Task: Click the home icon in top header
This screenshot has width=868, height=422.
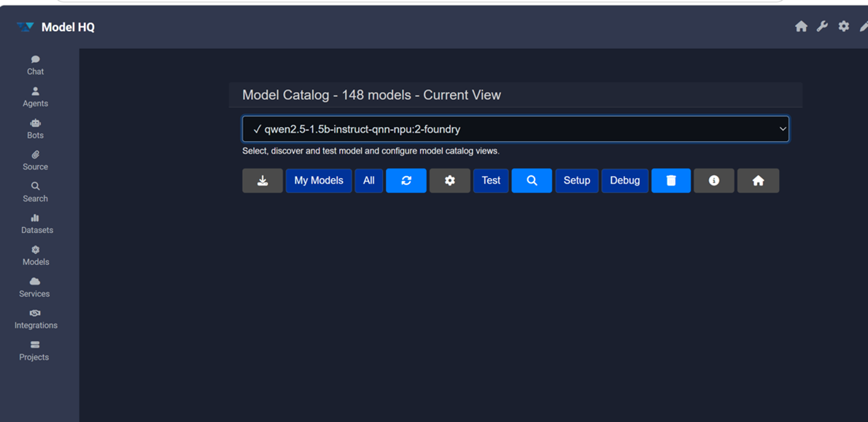Action: coord(801,27)
